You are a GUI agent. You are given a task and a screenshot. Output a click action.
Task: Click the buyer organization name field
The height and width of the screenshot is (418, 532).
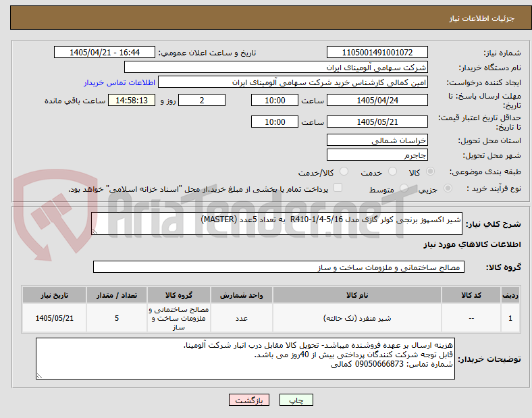tap(276, 67)
